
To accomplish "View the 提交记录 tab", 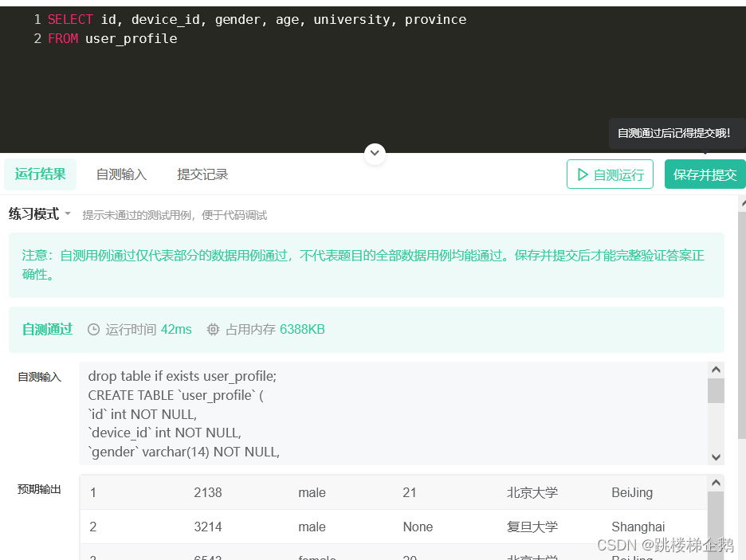I will point(202,174).
